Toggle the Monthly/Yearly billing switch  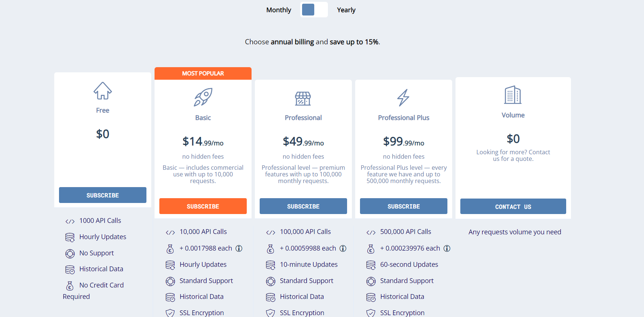(x=314, y=10)
